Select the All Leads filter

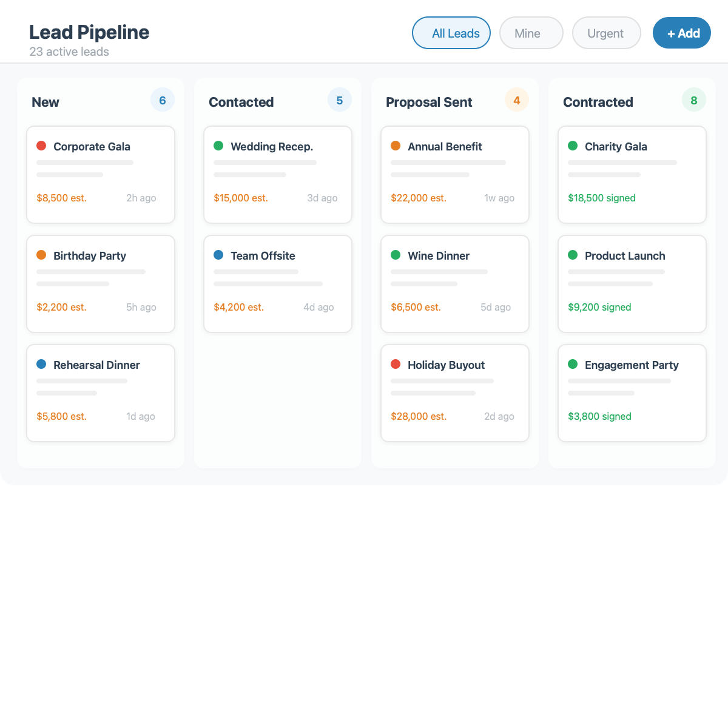tap(451, 33)
